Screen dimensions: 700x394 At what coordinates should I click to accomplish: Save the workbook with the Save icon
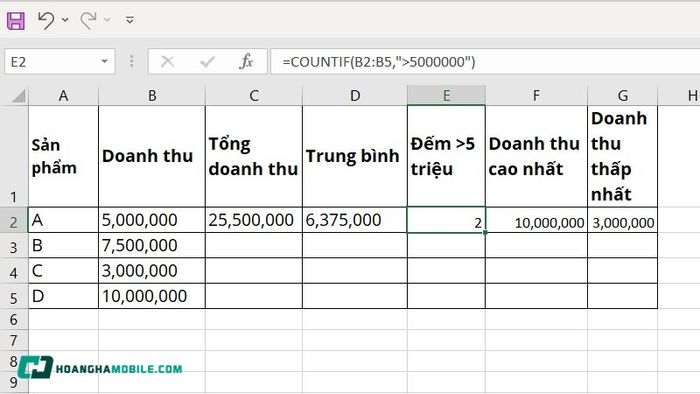coord(16,21)
